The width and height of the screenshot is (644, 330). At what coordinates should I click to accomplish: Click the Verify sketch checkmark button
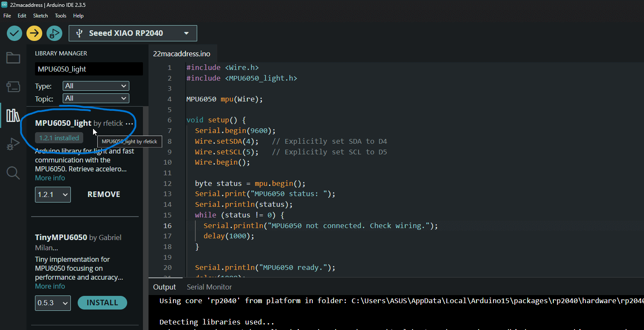click(15, 33)
